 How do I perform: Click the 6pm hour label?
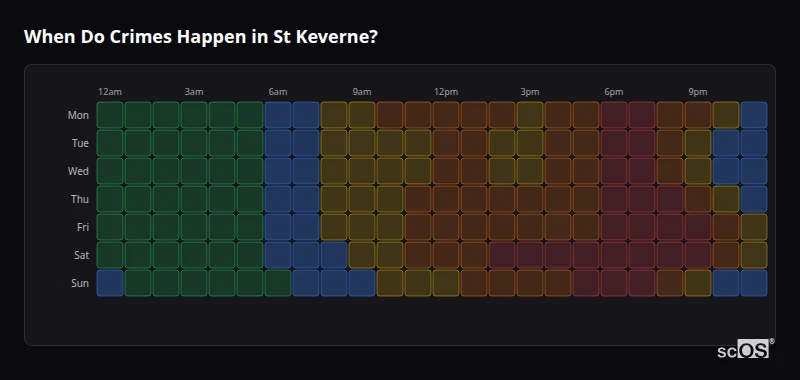tap(614, 92)
